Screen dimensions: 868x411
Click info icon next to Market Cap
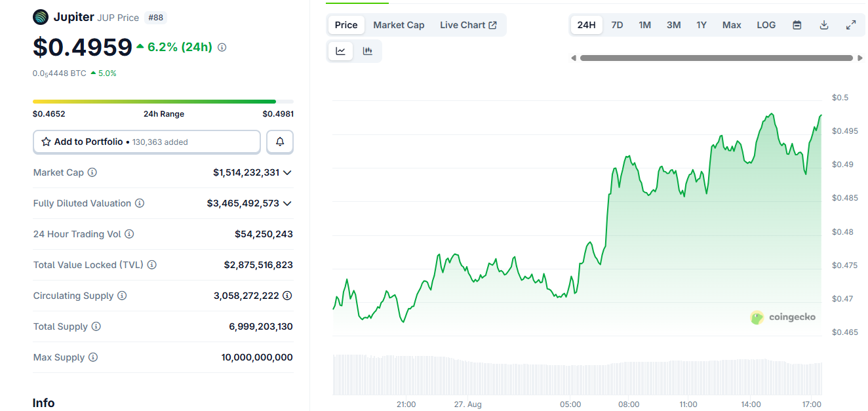tap(92, 172)
